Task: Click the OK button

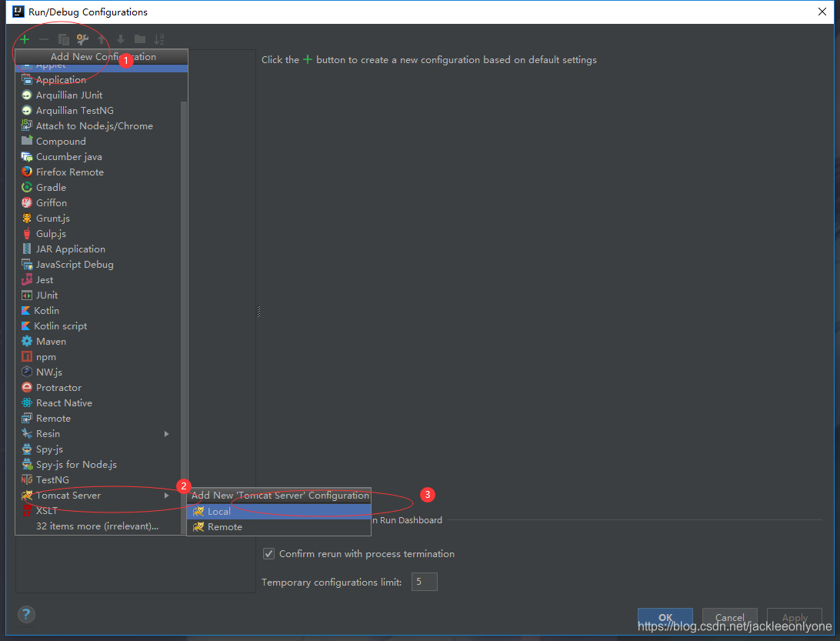Action: (665, 618)
